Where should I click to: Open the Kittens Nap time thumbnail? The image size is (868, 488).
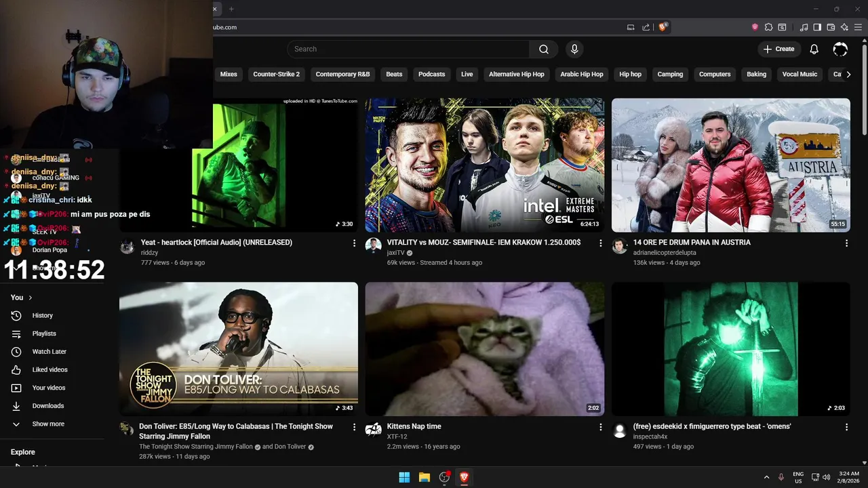[x=485, y=349]
